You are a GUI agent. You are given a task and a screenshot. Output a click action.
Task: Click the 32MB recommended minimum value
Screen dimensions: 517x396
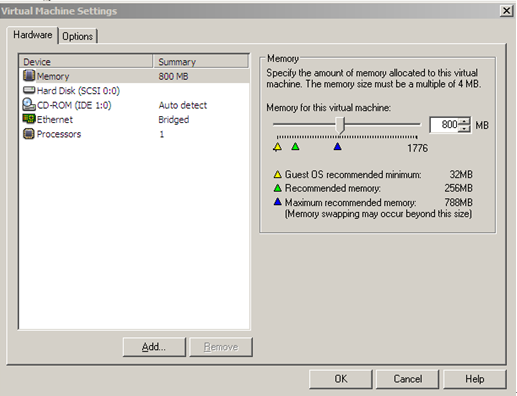tap(461, 174)
